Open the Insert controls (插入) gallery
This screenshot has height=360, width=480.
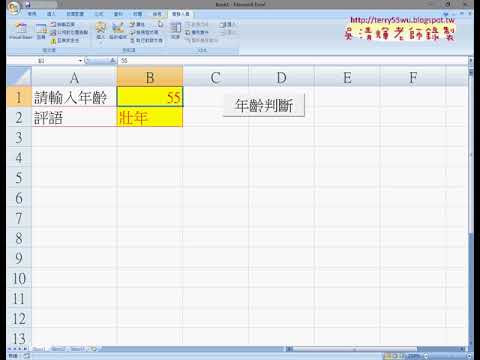pos(101,31)
